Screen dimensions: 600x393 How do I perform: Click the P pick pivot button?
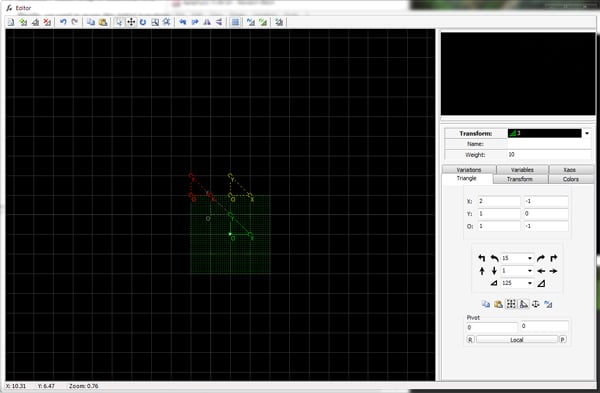point(563,339)
